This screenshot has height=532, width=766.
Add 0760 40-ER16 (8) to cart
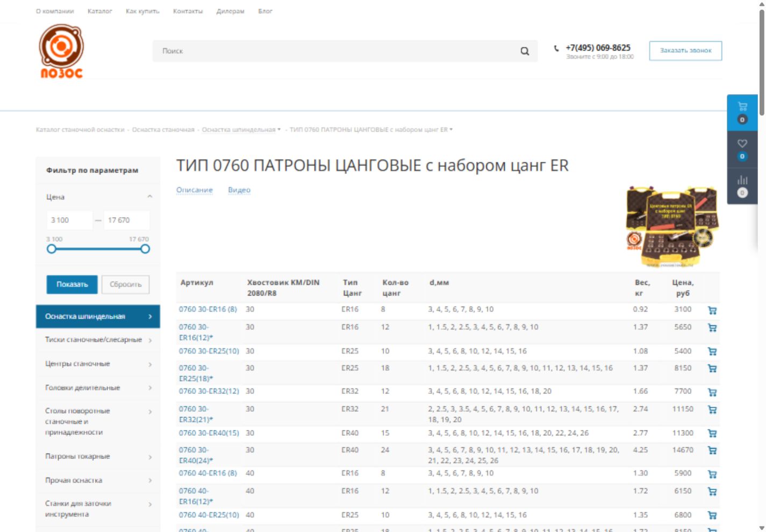712,474
